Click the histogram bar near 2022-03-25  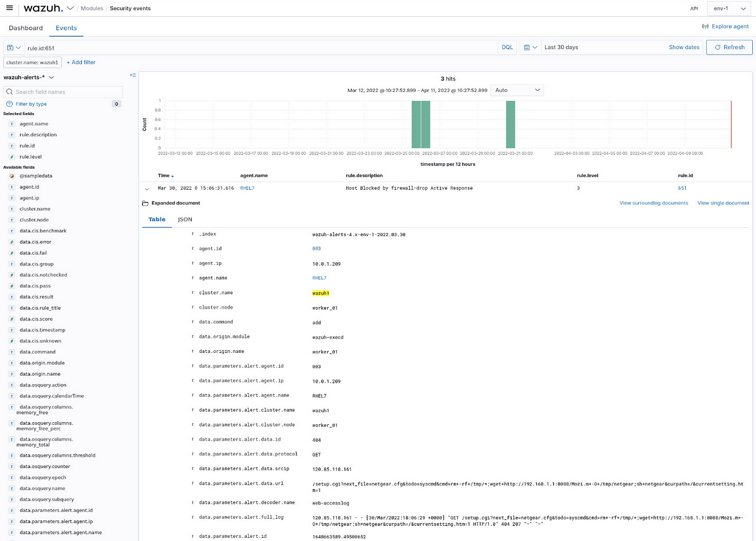click(416, 124)
